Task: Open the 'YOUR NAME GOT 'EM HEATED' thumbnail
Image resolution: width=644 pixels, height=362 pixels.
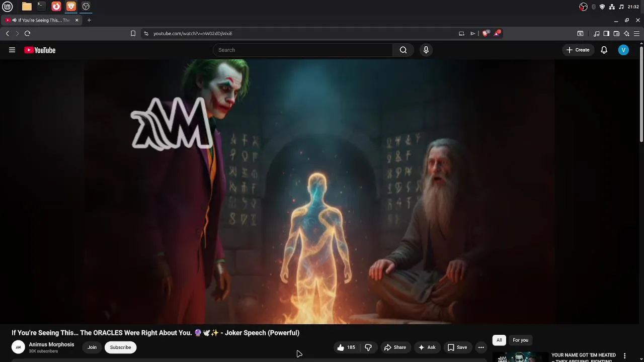Action: click(x=520, y=356)
